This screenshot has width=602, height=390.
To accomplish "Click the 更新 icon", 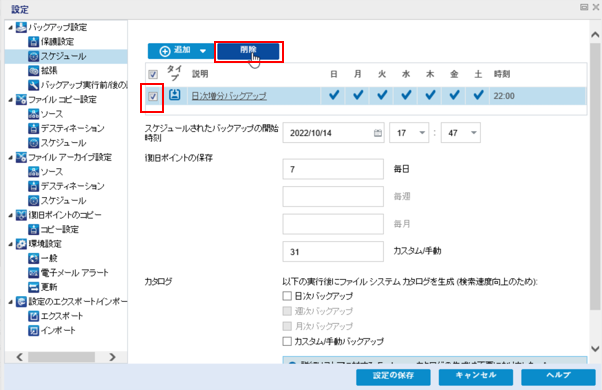I will coord(34,287).
